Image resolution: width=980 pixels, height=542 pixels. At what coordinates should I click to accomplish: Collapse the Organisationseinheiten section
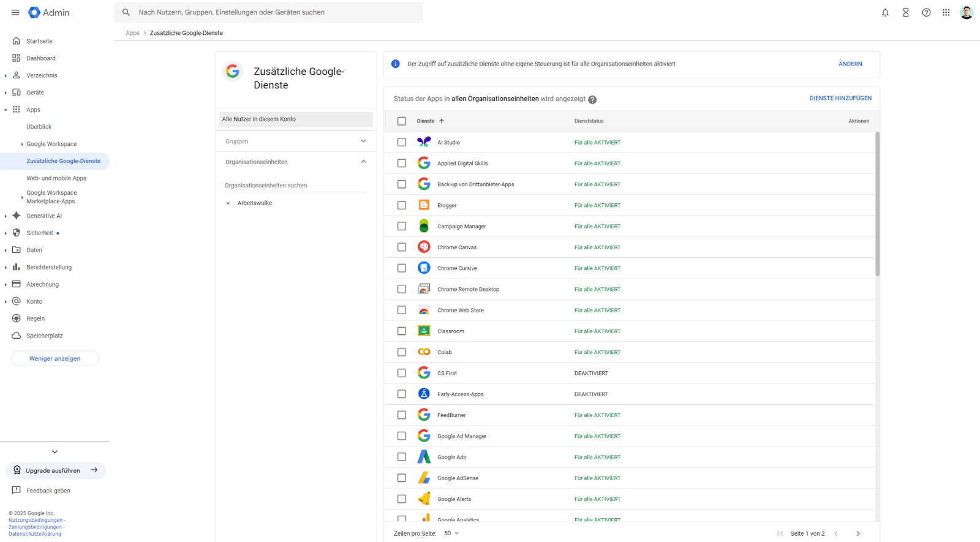(363, 162)
